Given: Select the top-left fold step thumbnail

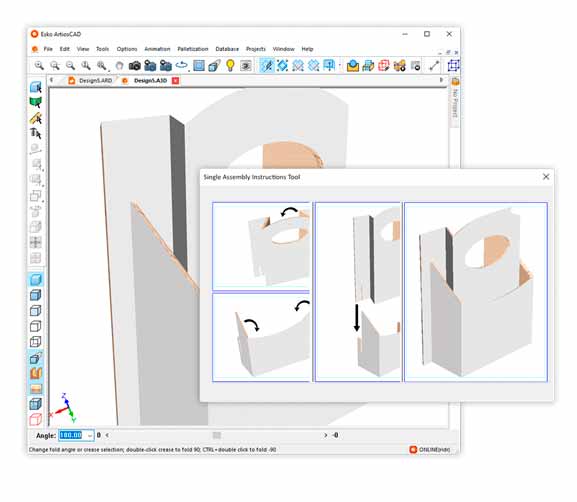Looking at the screenshot, I should pyautogui.click(x=261, y=246).
